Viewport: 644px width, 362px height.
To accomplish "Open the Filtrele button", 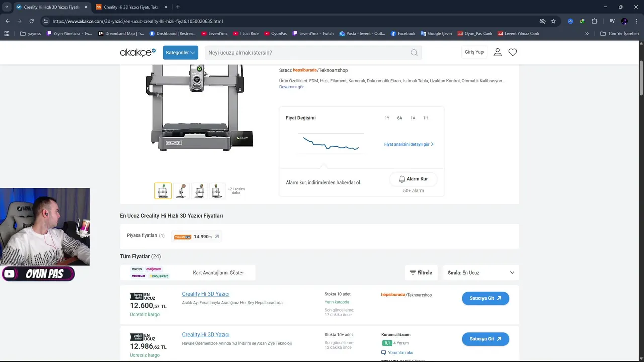I will [x=421, y=273].
